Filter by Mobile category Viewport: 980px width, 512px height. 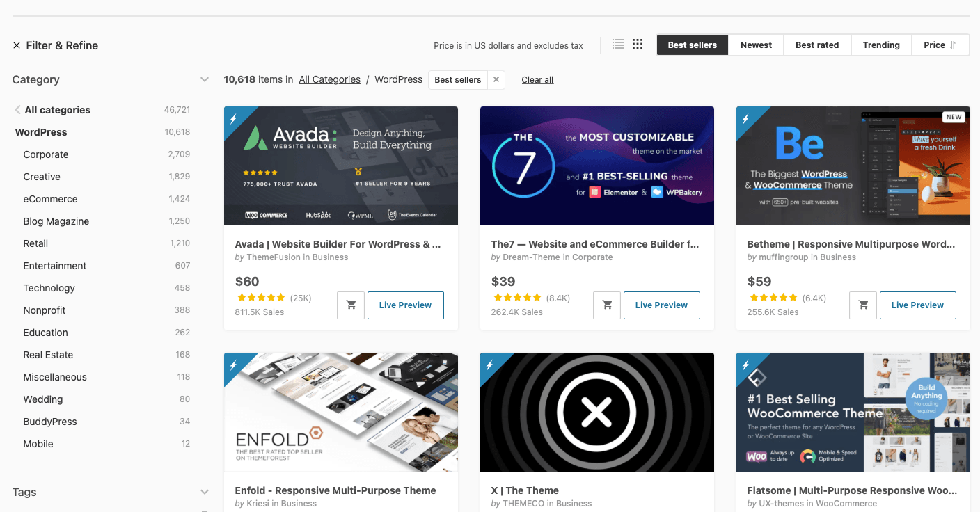pos(38,444)
